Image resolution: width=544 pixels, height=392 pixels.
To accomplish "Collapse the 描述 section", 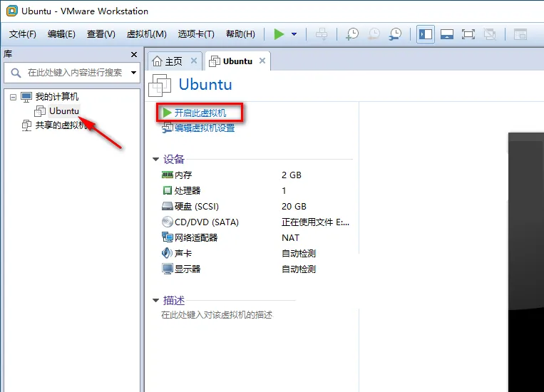I will click(155, 300).
